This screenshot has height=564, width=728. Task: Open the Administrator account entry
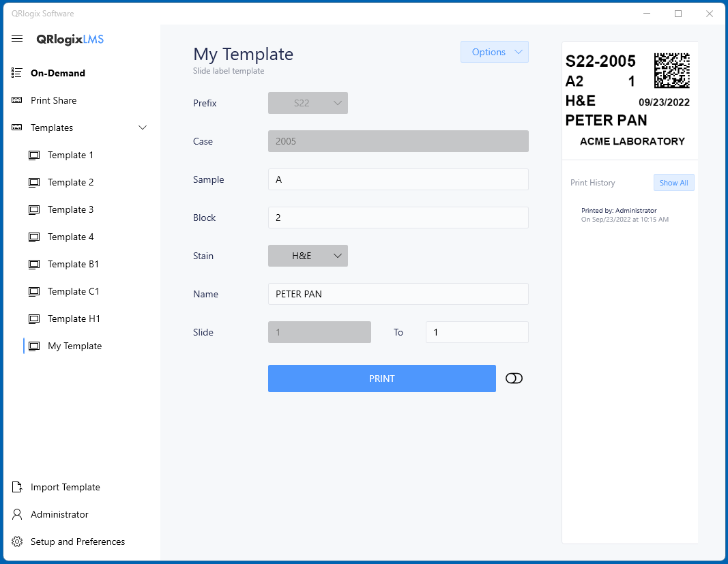(59, 514)
